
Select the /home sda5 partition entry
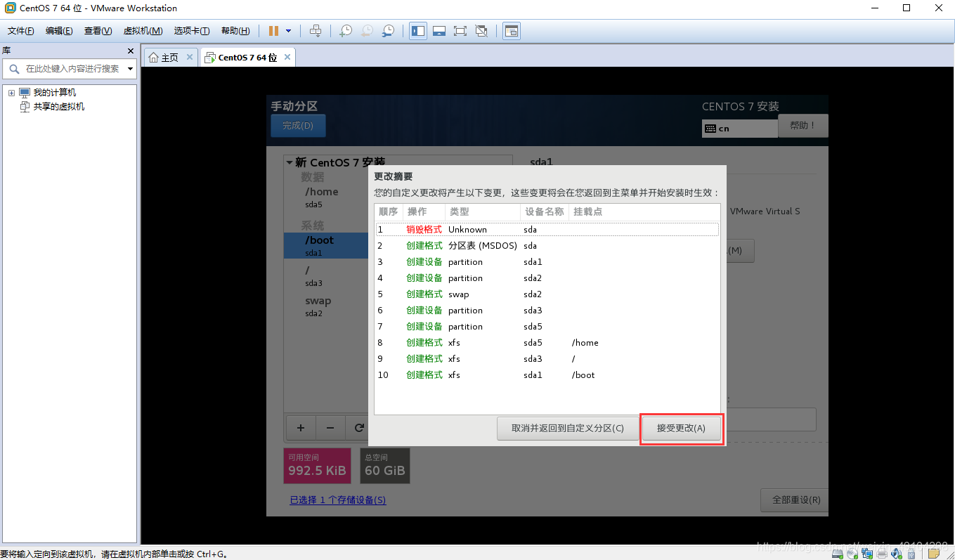(x=327, y=197)
